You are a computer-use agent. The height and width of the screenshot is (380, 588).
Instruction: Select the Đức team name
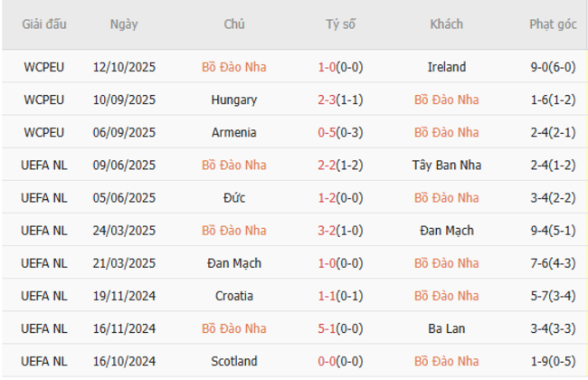click(233, 197)
